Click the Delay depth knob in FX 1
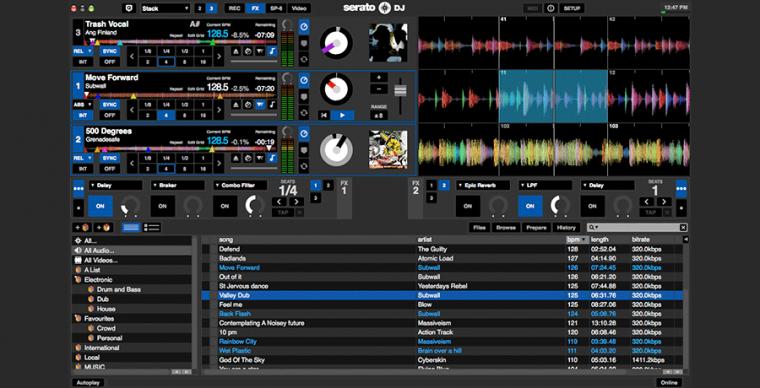Screen dimensions: 760x388 130,205
